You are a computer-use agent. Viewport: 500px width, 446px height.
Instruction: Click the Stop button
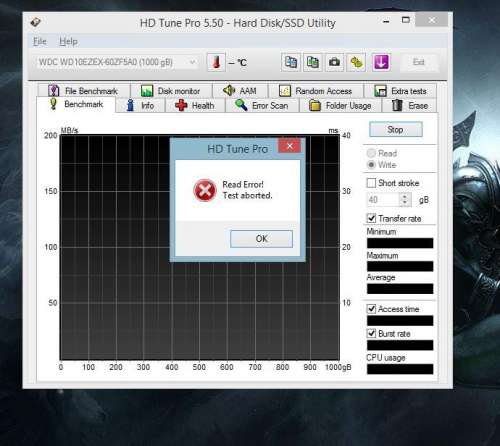(396, 129)
